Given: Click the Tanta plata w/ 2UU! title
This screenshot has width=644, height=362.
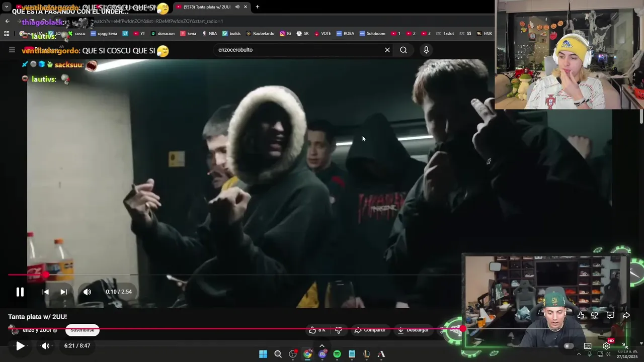Looking at the screenshot, I should (37, 317).
